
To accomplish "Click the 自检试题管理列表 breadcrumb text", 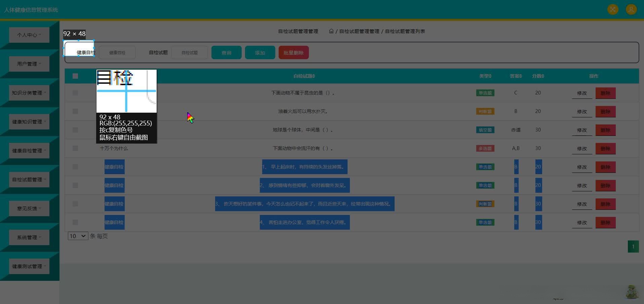I will click(405, 31).
